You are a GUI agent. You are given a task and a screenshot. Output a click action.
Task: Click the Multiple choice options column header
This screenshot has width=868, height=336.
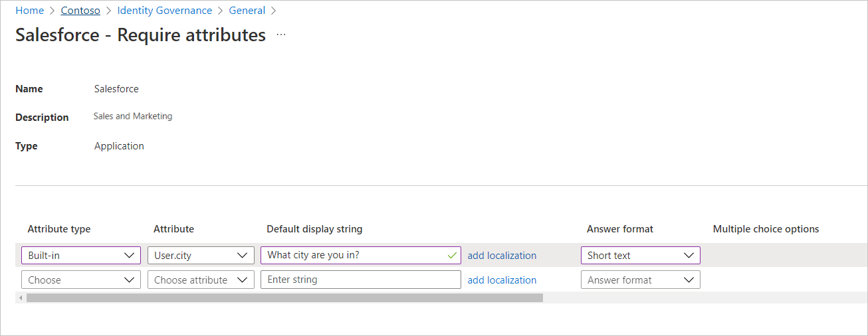click(766, 229)
